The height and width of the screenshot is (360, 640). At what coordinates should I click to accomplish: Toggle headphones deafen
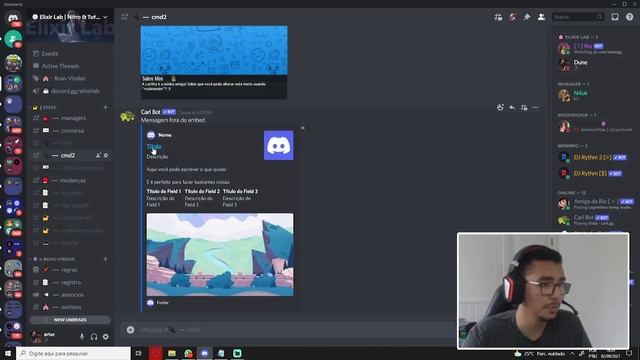pos(94,337)
